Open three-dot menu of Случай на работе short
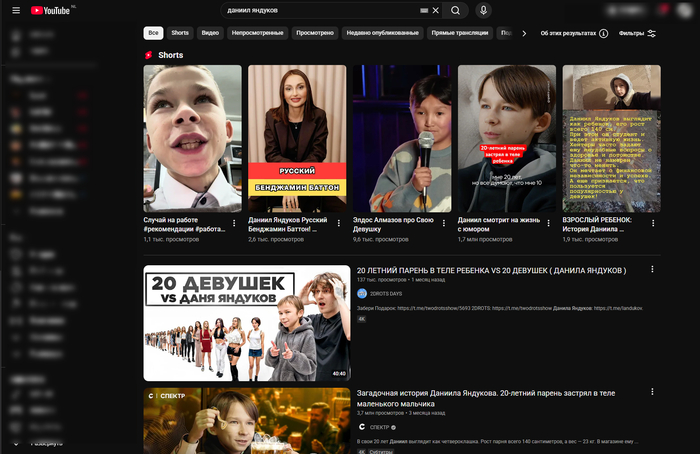Image resolution: width=700 pixels, height=454 pixels. click(x=234, y=223)
